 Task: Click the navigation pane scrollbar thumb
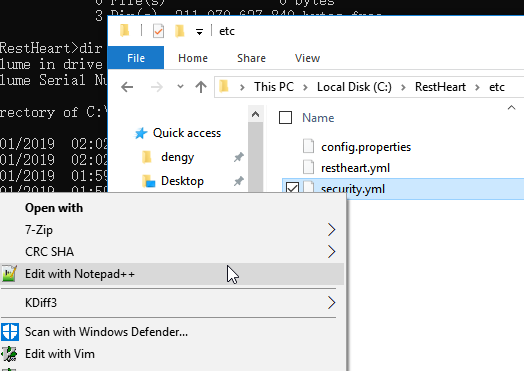pos(255,157)
